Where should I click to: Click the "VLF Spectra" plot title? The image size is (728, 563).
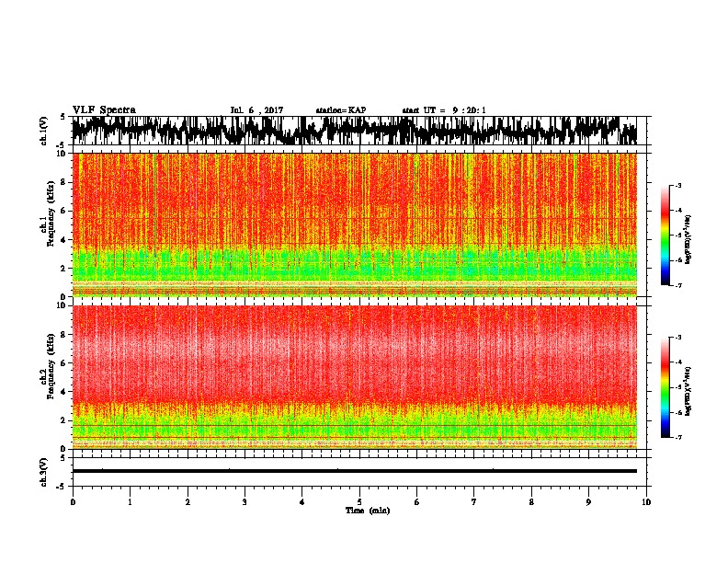(x=104, y=110)
